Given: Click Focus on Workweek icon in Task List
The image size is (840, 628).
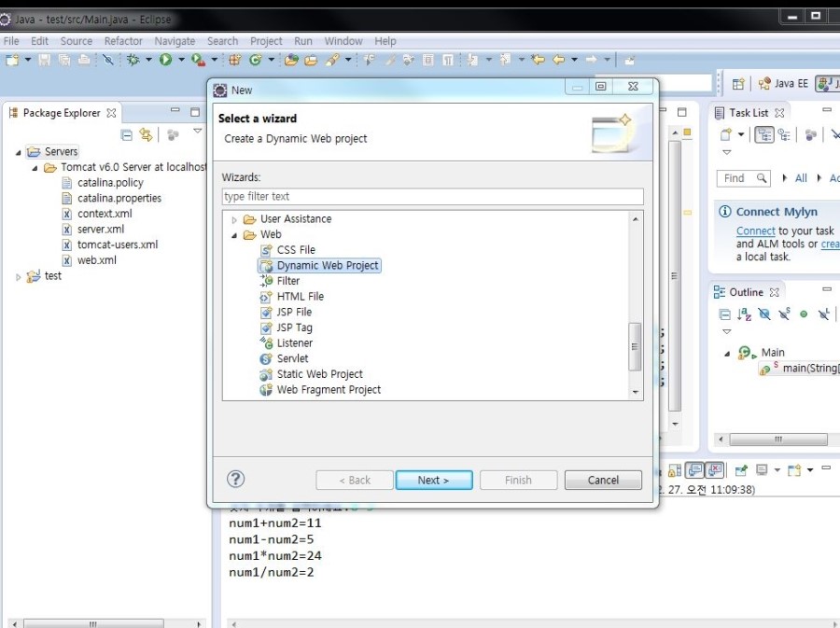Looking at the screenshot, I should coord(811,135).
